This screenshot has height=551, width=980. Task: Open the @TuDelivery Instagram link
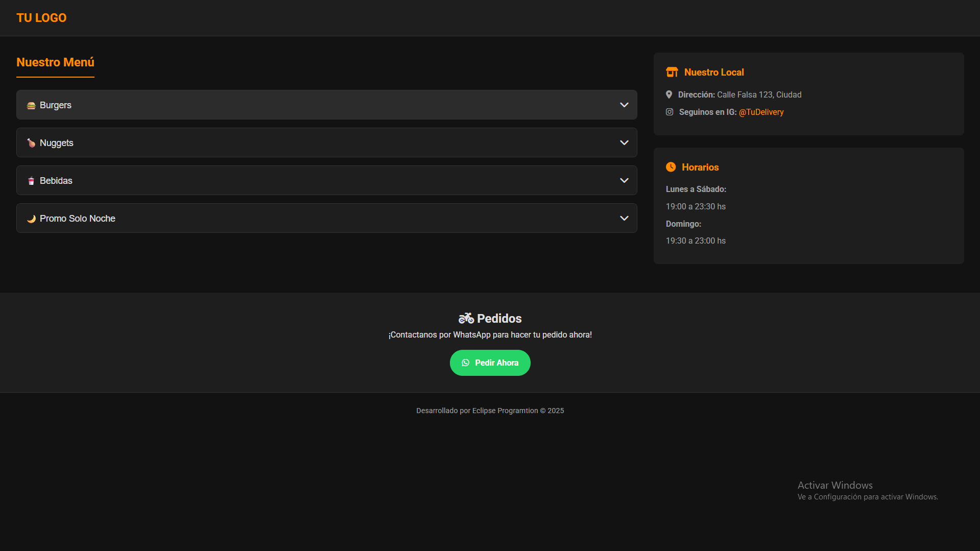coord(761,112)
